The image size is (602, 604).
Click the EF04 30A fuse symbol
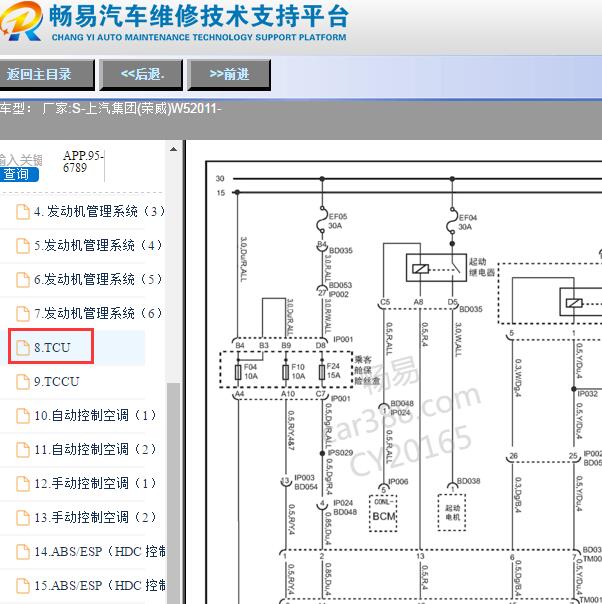452,221
